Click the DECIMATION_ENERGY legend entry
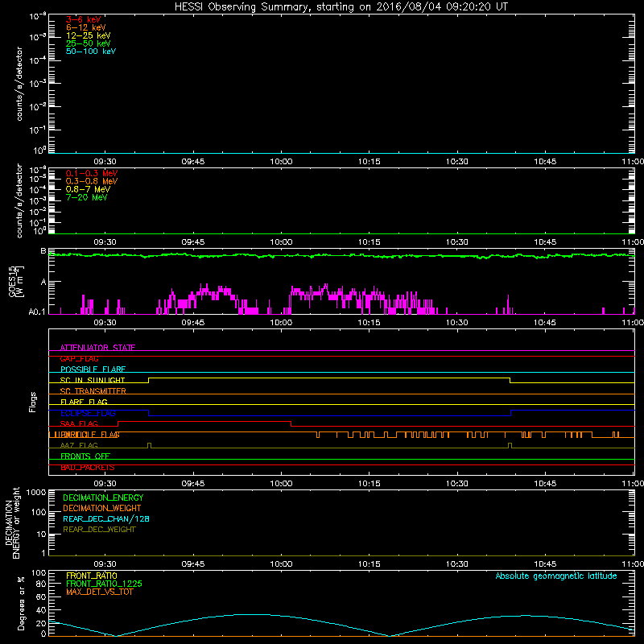 (x=103, y=497)
